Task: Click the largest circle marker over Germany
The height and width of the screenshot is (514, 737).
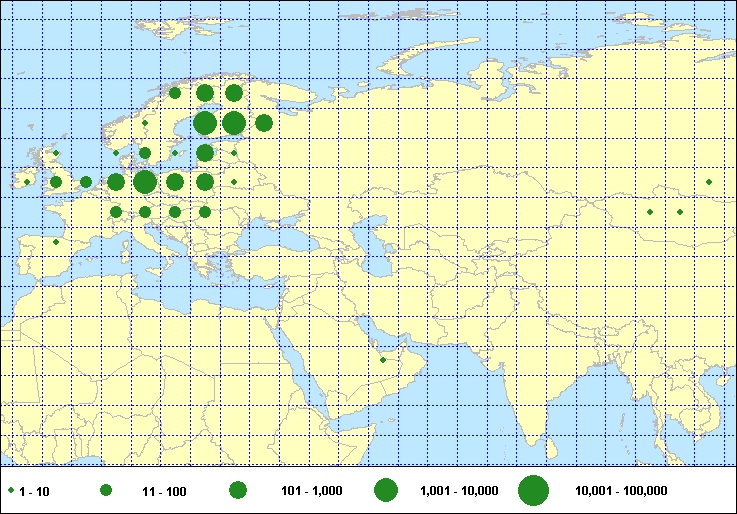Action: [x=145, y=182]
